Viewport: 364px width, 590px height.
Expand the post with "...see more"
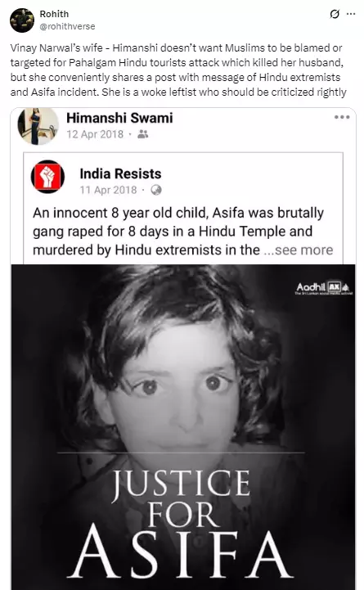[x=299, y=250]
